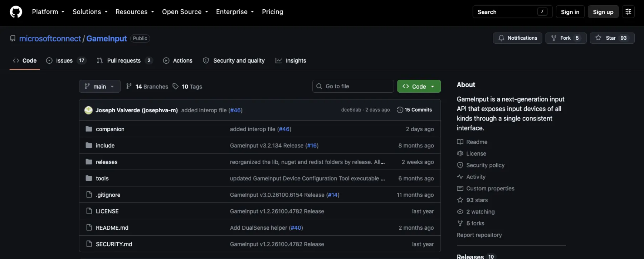Open the Security and quality tab
This screenshot has height=259, width=644.
[234, 61]
